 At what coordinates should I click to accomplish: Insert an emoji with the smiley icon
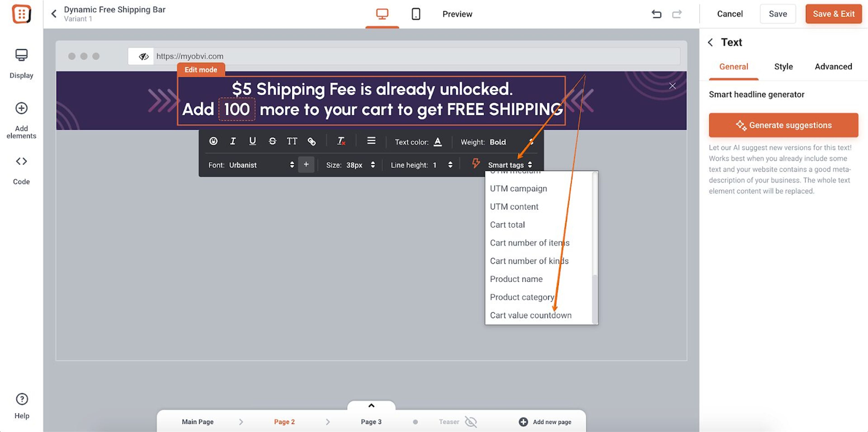pyautogui.click(x=213, y=141)
